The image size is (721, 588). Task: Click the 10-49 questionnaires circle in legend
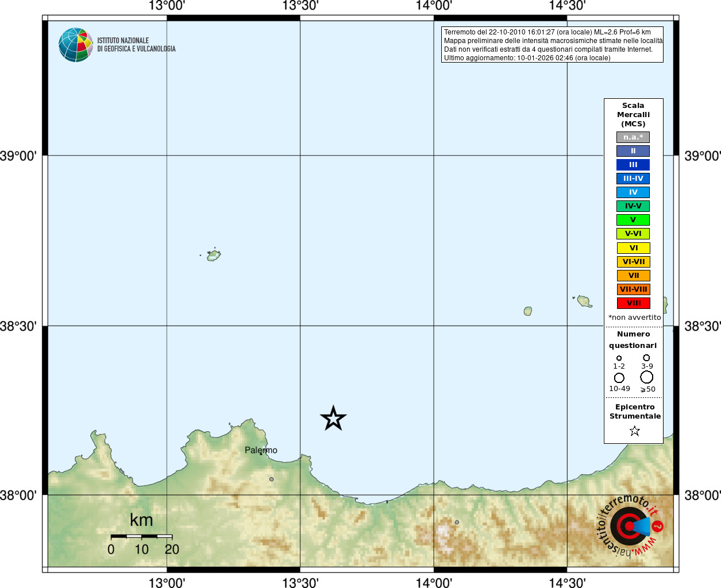(619, 378)
